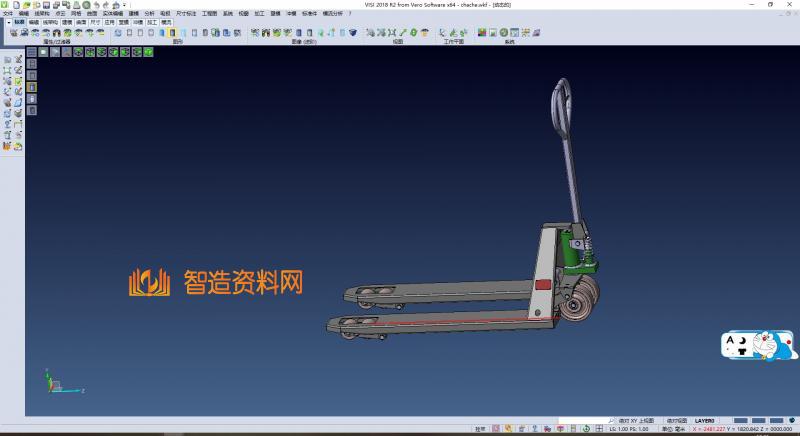Click the last icon in 系统 group
800x436 pixels.
coord(536,33)
